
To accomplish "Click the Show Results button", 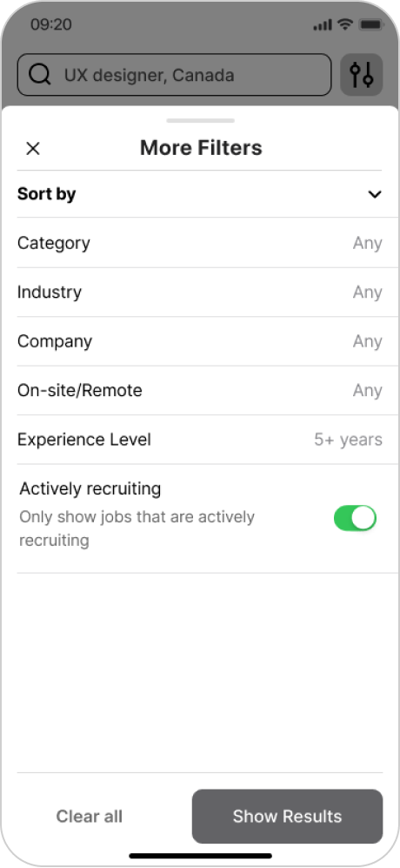I will coord(287,817).
